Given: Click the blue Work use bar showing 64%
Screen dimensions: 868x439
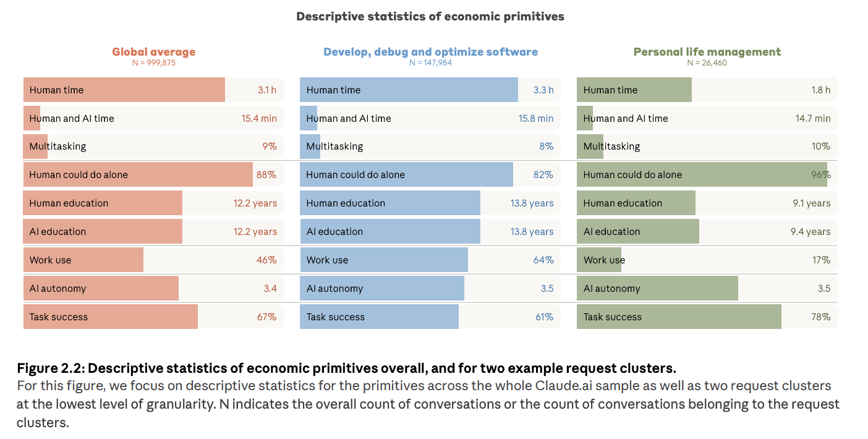Looking at the screenshot, I should tap(384, 260).
